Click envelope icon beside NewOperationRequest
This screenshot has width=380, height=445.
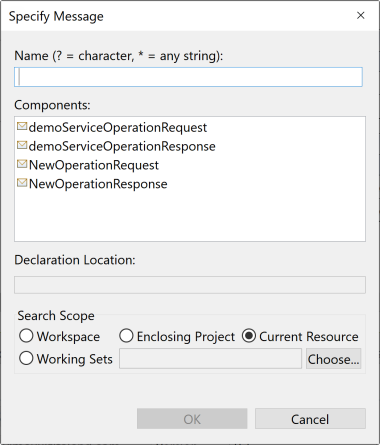pos(22,164)
